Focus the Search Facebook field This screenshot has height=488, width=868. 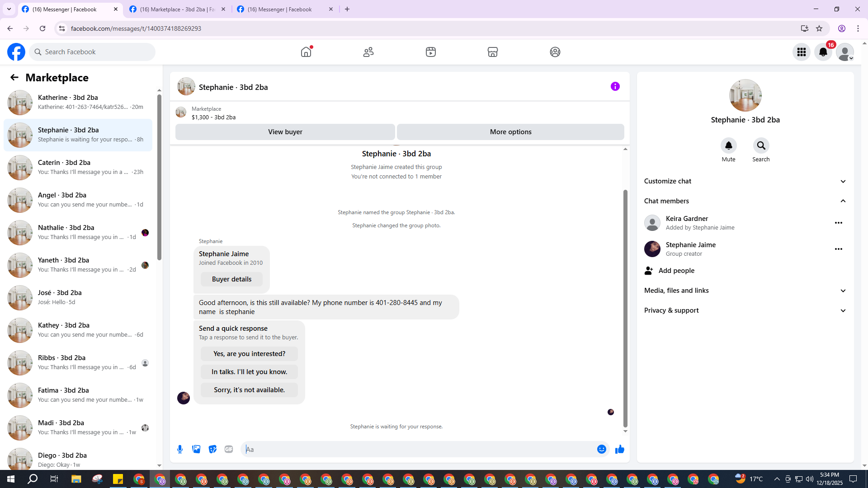[x=92, y=52]
